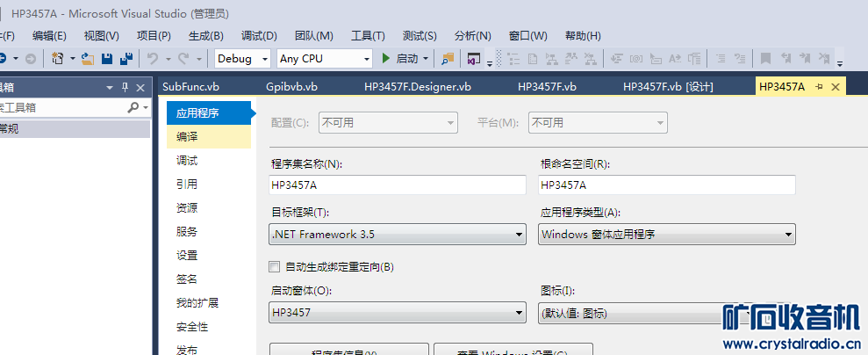Click overflow arrow beside Visual Studio icon
Screen dimensions: 868x355
(489, 63)
